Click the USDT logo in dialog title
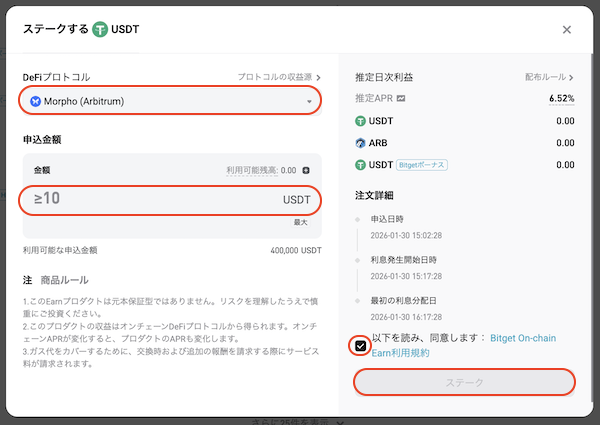Image resolution: width=600 pixels, height=425 pixels. coord(102,30)
